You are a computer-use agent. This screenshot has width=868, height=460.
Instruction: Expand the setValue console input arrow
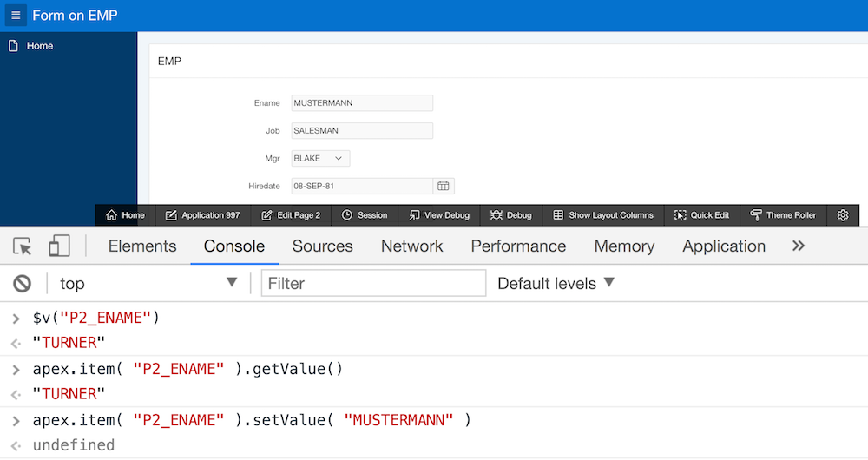[16, 421]
